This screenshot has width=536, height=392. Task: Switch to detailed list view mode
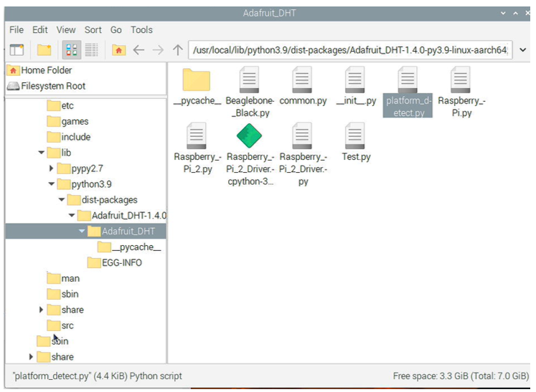91,50
